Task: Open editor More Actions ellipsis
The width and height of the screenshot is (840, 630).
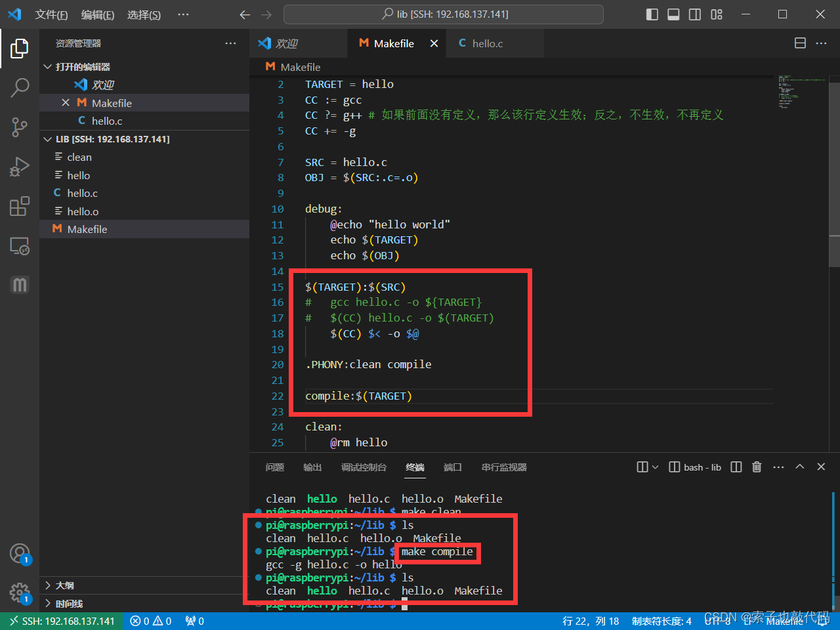Action: tap(821, 43)
